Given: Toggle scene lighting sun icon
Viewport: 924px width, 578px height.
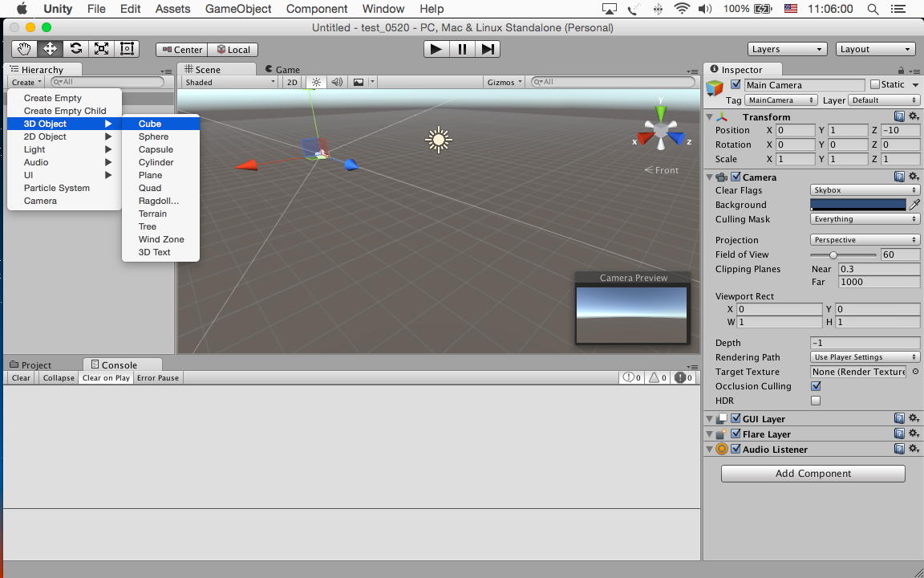Looking at the screenshot, I should (316, 82).
